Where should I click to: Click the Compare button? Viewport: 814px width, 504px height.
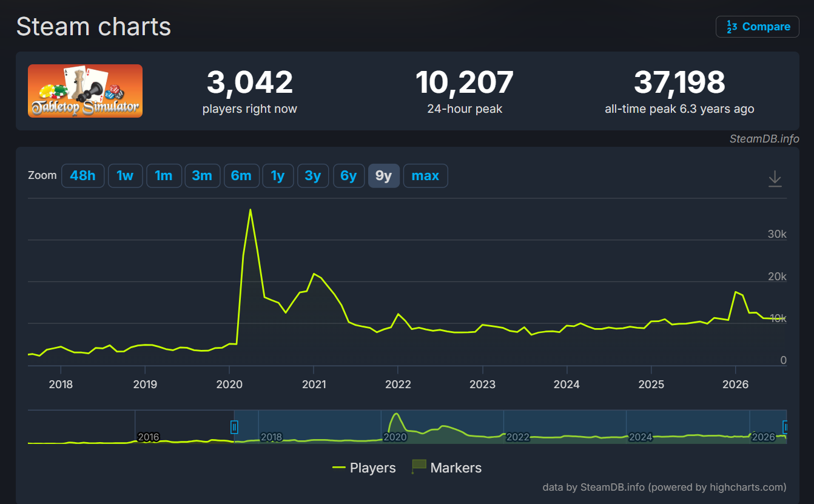(x=758, y=27)
